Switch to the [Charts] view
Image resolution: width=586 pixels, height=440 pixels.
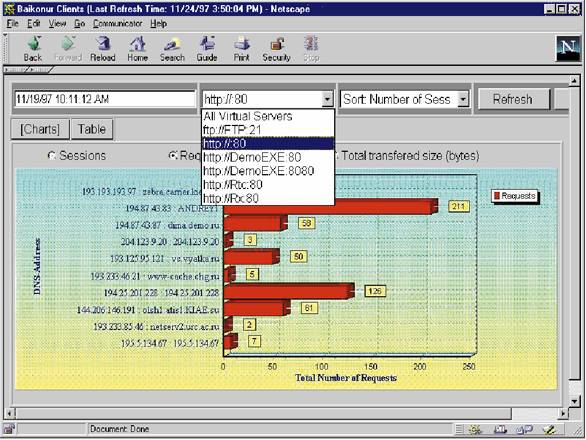click(x=40, y=129)
